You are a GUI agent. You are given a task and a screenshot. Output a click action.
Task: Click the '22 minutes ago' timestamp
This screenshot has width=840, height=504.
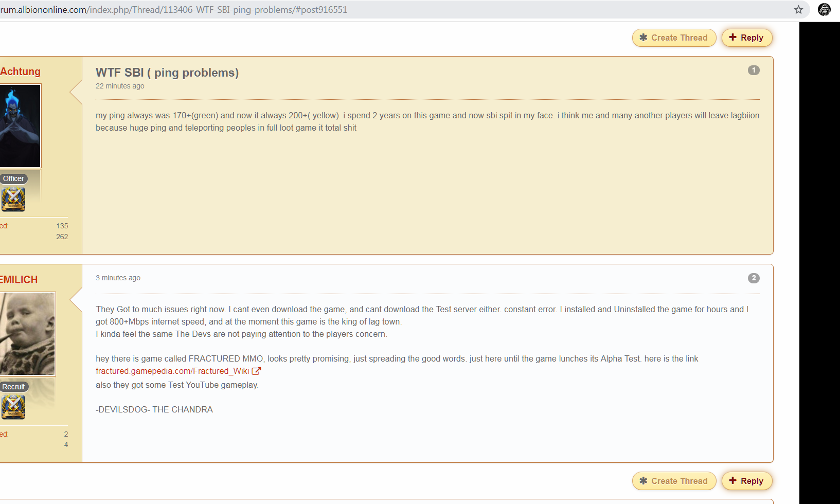point(120,86)
